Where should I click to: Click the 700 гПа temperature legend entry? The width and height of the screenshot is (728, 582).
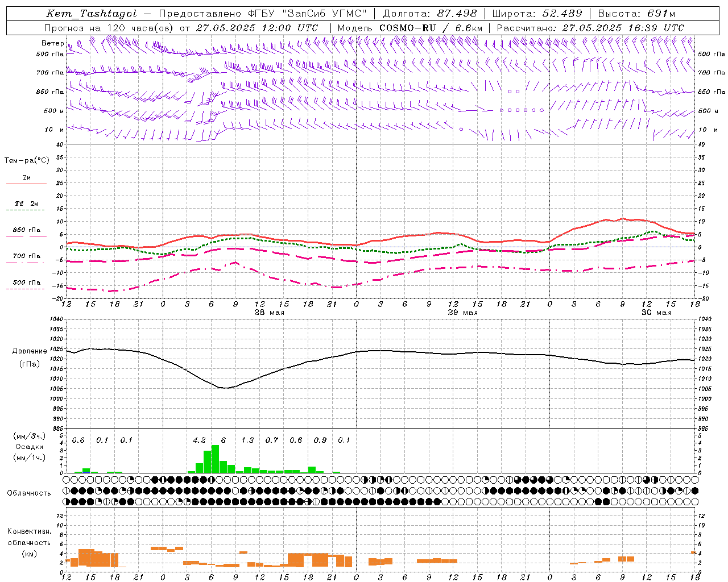27,256
